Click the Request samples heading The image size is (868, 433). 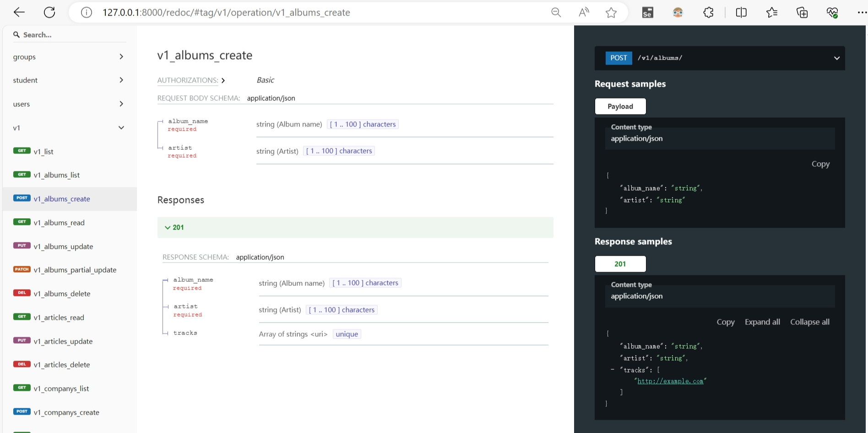point(630,84)
